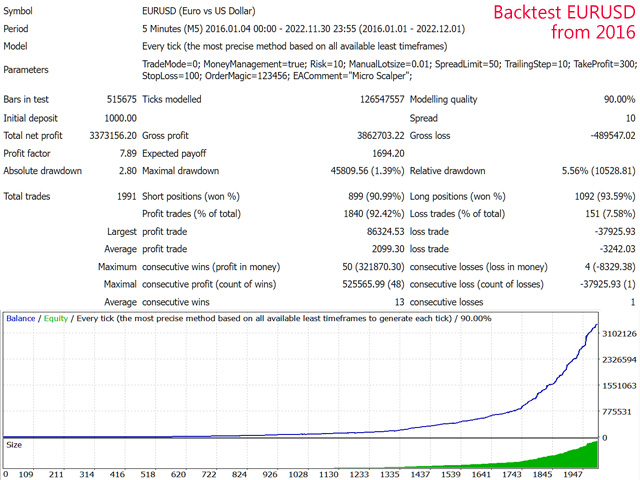Select the Gross profit value 3862703.22
The height and width of the screenshot is (480, 640).
[380, 136]
